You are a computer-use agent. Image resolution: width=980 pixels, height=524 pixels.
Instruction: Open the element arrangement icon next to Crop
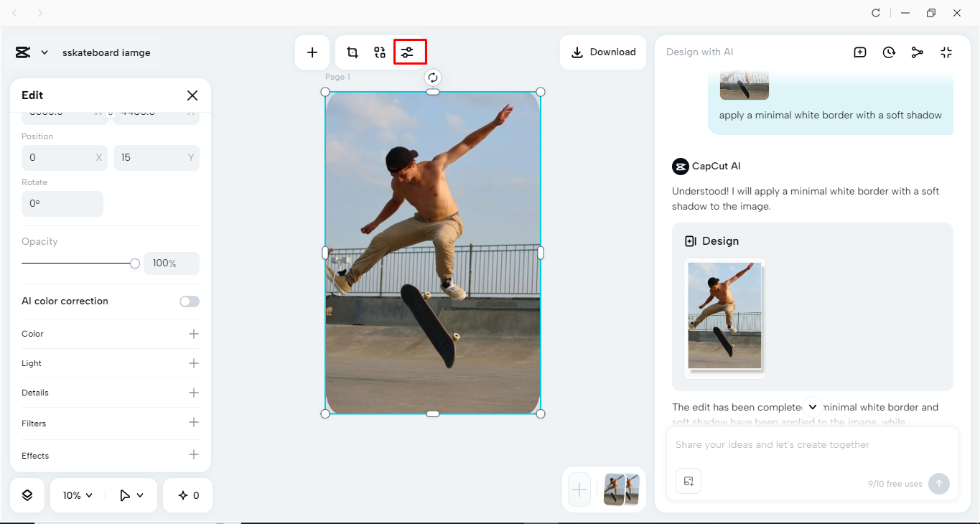[380, 52]
